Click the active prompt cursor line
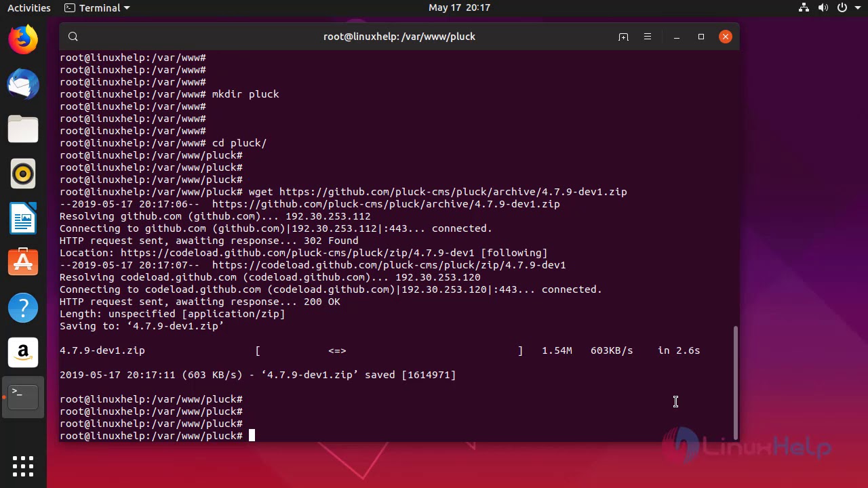 click(x=157, y=436)
